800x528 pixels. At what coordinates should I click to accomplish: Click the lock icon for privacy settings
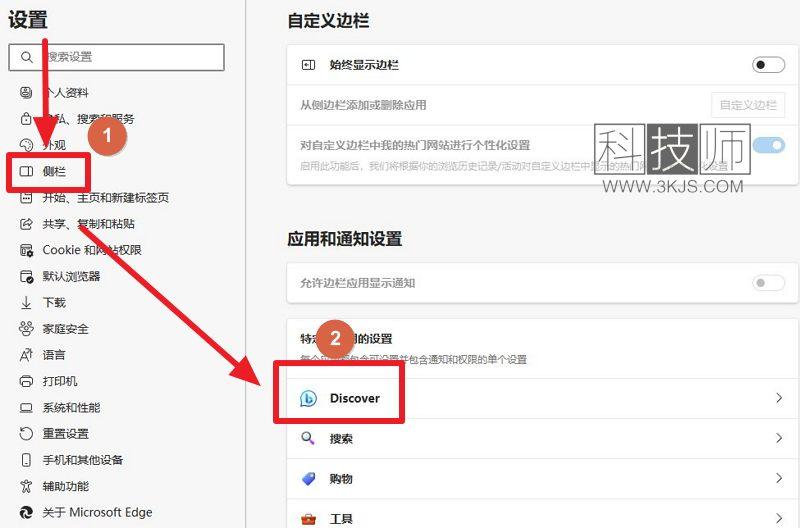click(x=26, y=118)
